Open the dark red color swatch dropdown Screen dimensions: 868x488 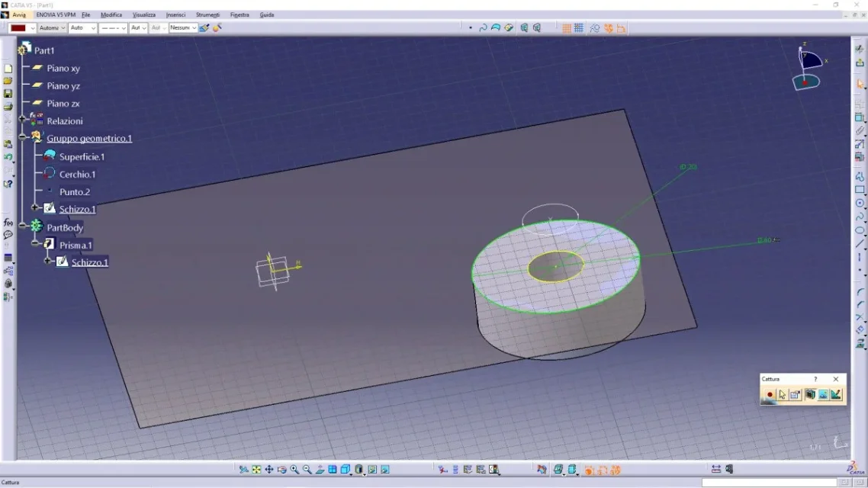coord(32,28)
